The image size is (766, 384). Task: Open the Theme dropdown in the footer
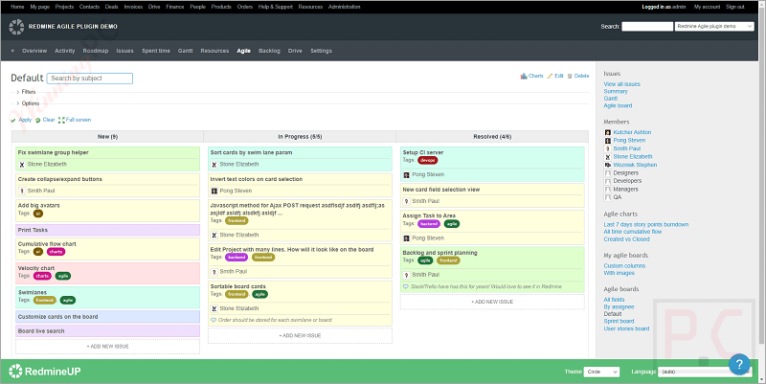click(602, 372)
